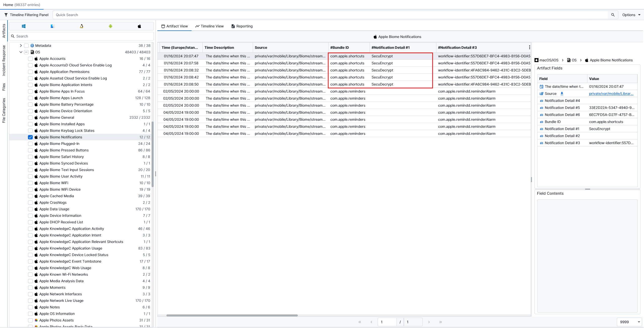Viewport: 644px width, 328px height.
Task: Click the artifact Search field
Action: (x=83, y=36)
